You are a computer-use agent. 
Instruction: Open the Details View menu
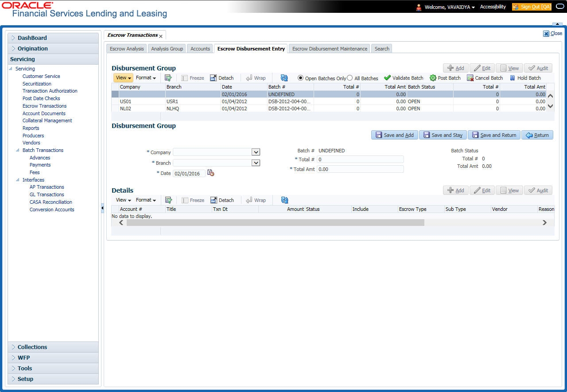[123, 200]
